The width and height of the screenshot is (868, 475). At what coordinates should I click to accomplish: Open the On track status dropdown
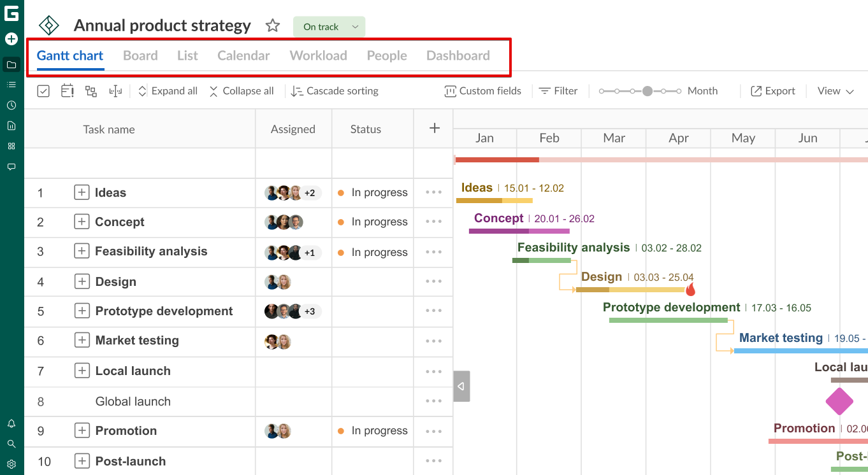[329, 27]
